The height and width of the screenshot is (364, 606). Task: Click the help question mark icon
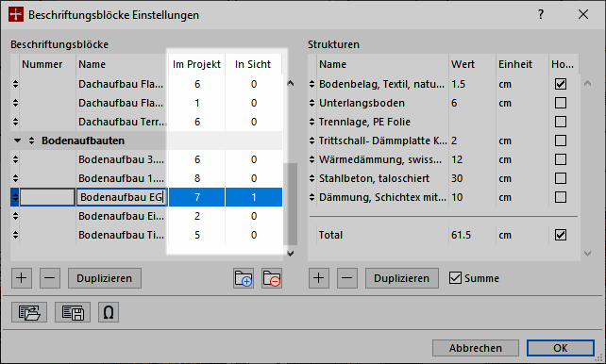(541, 15)
